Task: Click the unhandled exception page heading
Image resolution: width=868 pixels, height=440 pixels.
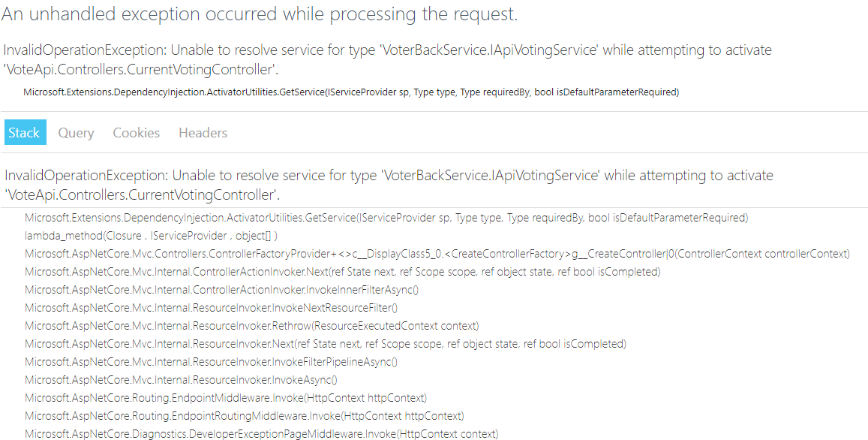Action: pyautogui.click(x=260, y=14)
